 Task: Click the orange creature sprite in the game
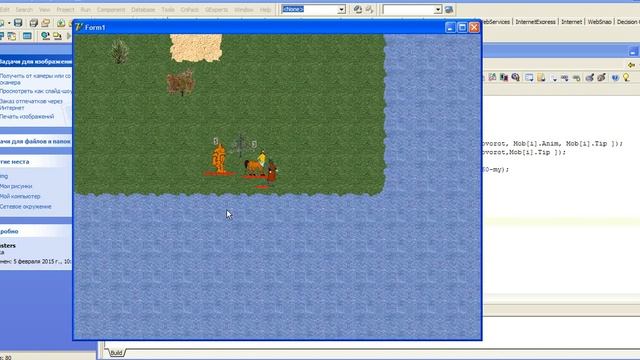pos(219,159)
